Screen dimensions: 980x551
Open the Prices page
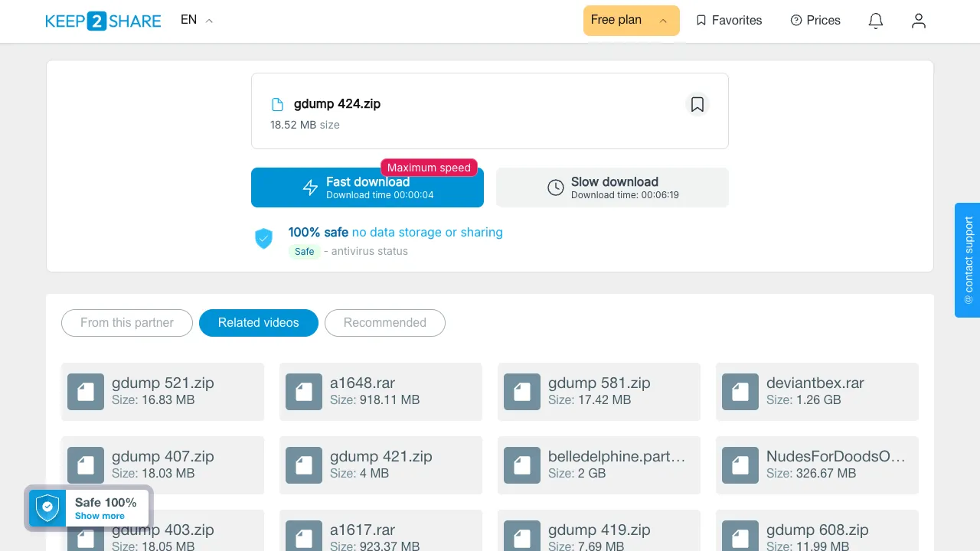(x=815, y=21)
